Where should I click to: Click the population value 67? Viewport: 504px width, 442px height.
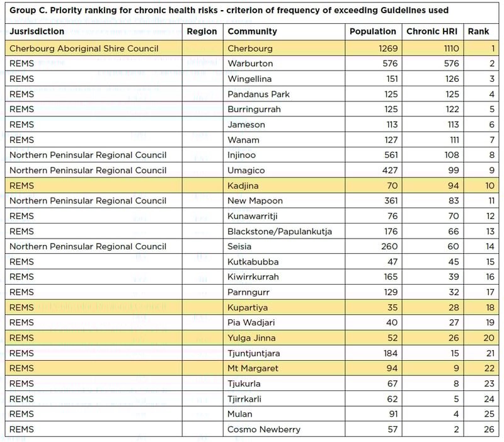[x=392, y=384]
